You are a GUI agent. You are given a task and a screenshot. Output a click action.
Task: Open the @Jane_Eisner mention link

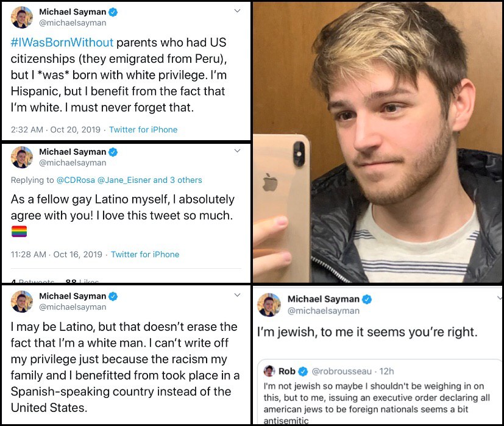coord(124,180)
